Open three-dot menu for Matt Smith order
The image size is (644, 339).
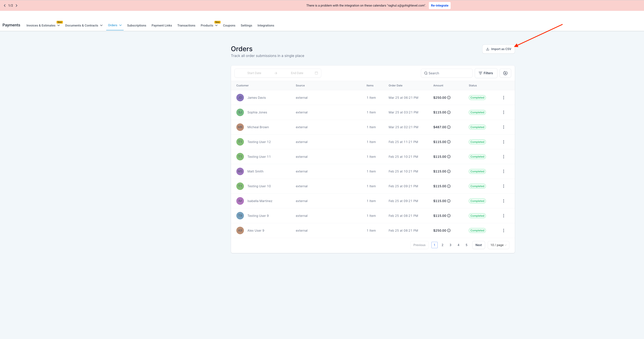(504, 171)
